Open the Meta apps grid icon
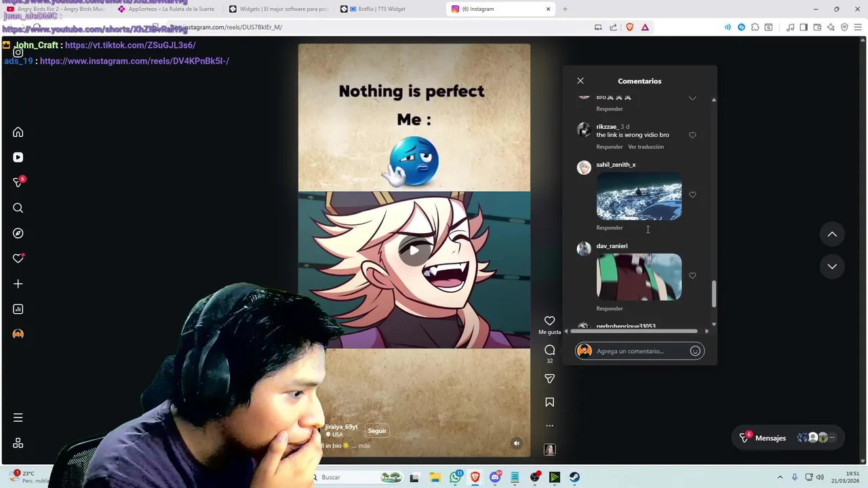 [18, 443]
